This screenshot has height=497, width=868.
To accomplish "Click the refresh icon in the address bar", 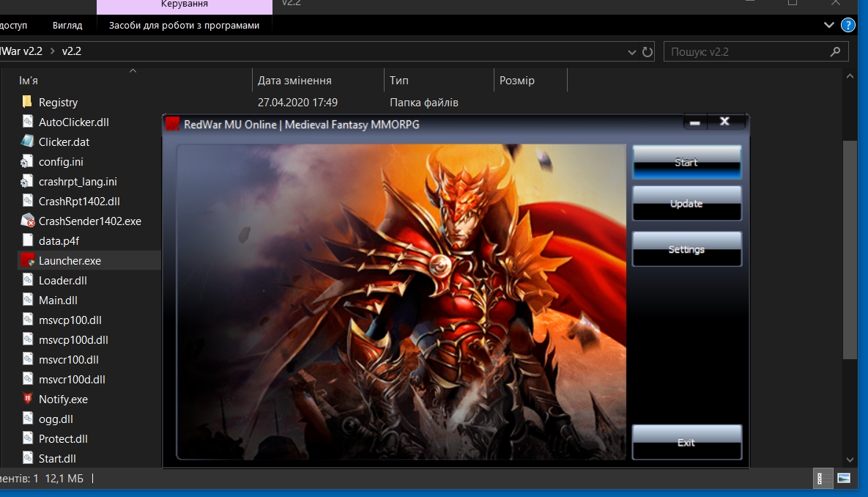I will (x=647, y=51).
